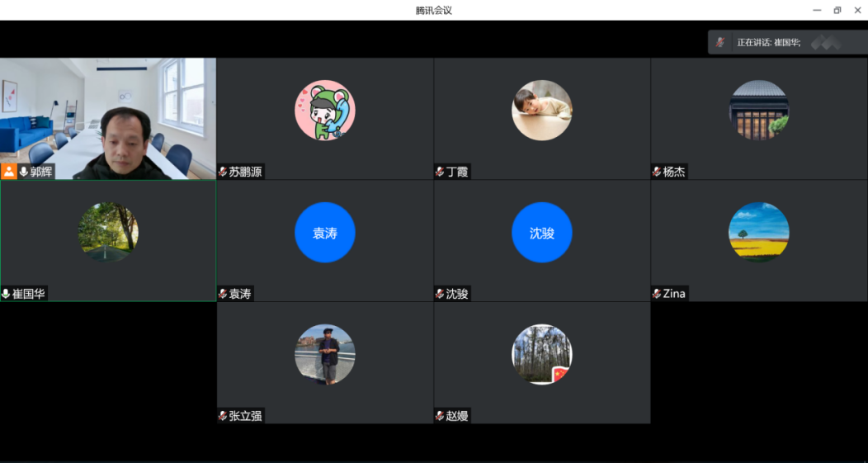Click the mic icon in the speaking indicator

tap(720, 42)
